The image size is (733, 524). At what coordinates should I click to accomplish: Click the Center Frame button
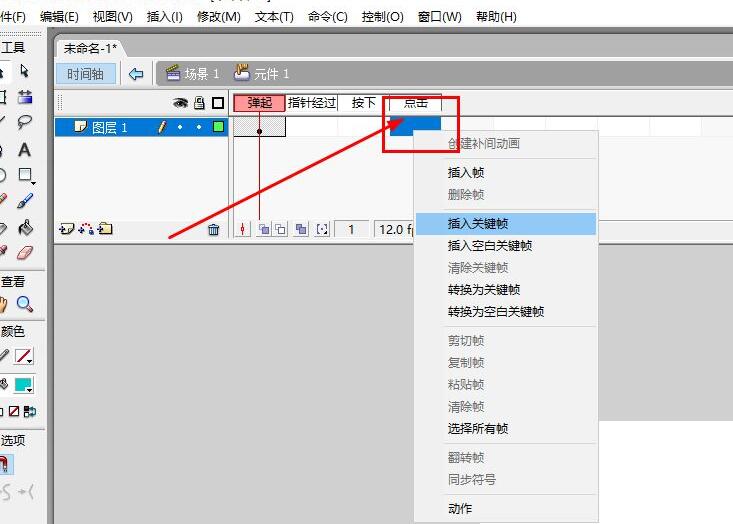tap(243, 229)
